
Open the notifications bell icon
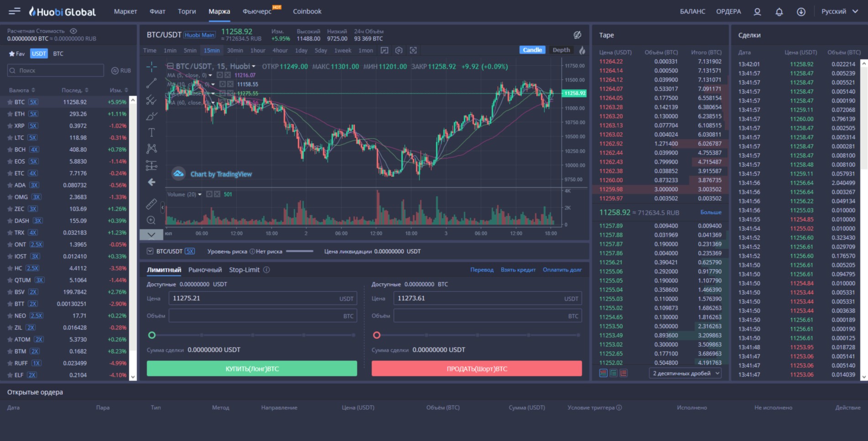[779, 12]
